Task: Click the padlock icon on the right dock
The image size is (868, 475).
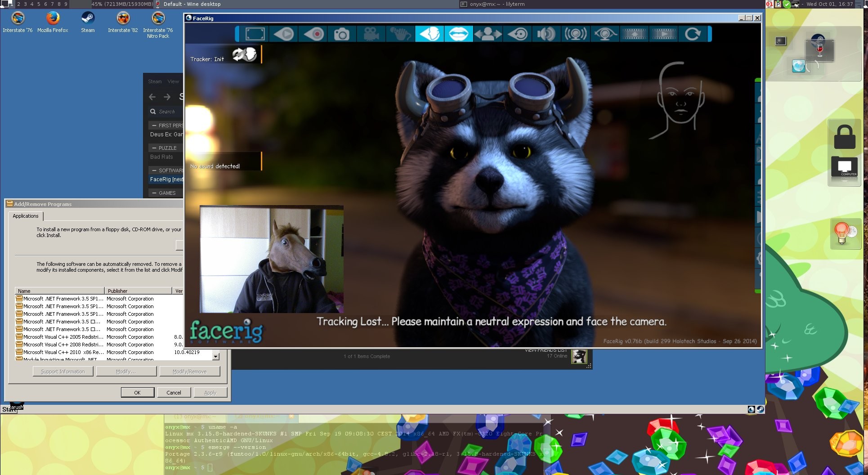Action: (x=844, y=137)
